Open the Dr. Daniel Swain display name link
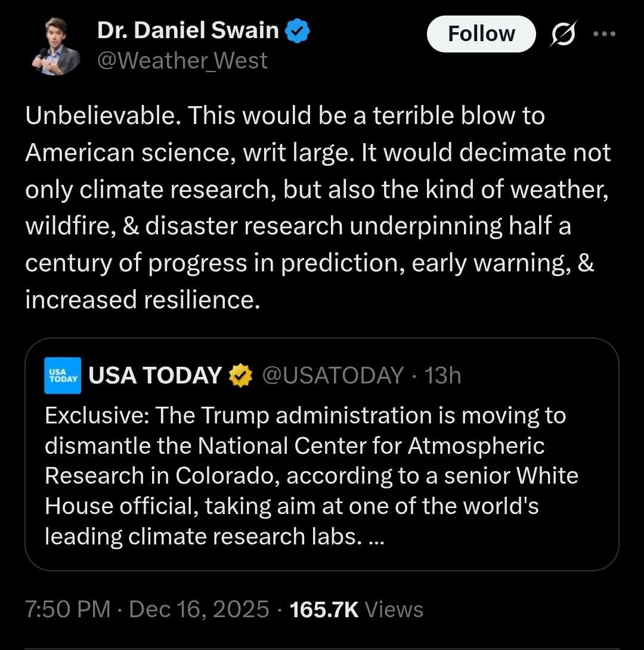644x650 pixels. pos(188,30)
